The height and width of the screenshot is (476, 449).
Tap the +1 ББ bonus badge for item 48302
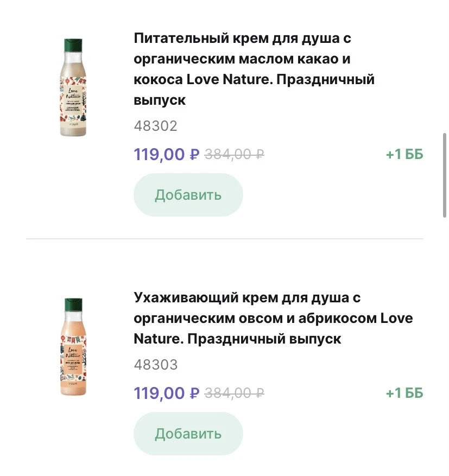[x=404, y=155]
